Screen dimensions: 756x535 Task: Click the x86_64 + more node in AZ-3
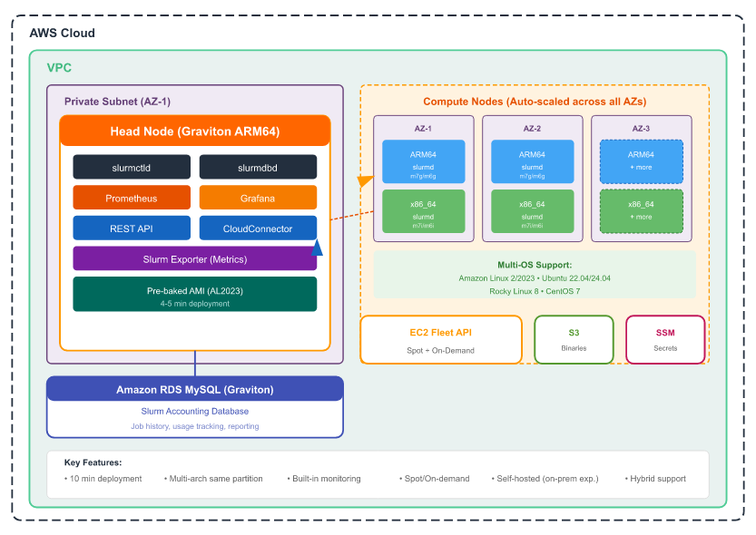[x=642, y=211]
